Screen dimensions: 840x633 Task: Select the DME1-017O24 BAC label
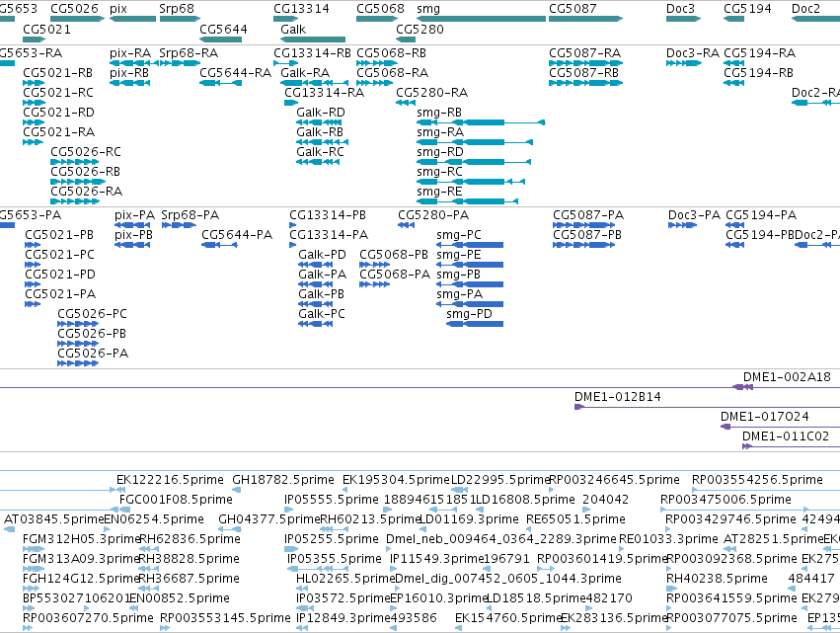click(x=765, y=417)
